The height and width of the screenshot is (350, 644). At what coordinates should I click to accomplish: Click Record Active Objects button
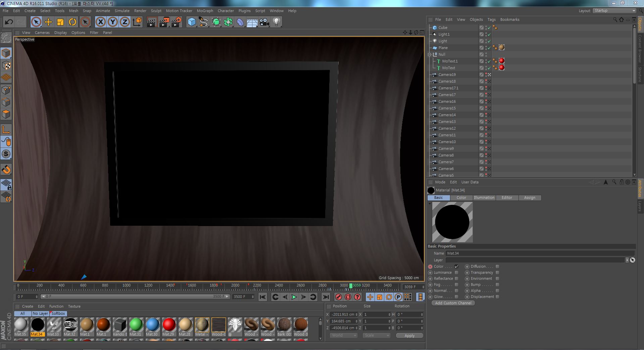(x=339, y=297)
